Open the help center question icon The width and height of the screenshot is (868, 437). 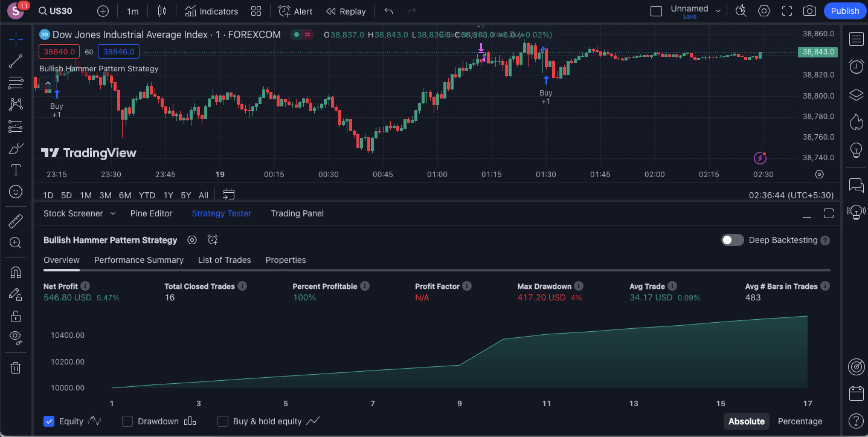(856, 421)
